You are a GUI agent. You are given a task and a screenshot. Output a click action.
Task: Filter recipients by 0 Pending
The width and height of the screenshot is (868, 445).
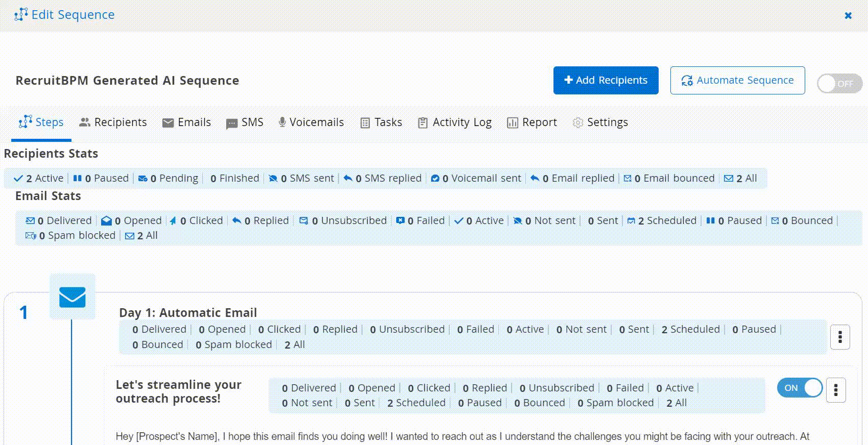click(x=168, y=179)
